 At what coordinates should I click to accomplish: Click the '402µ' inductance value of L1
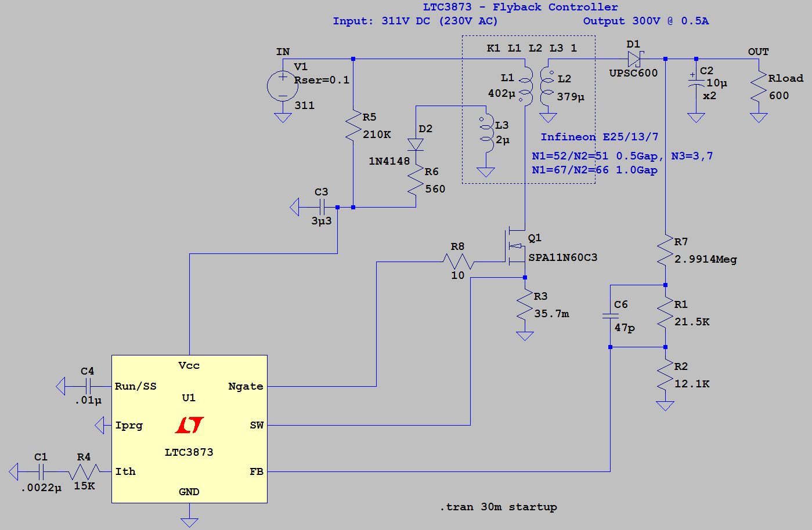pos(501,93)
